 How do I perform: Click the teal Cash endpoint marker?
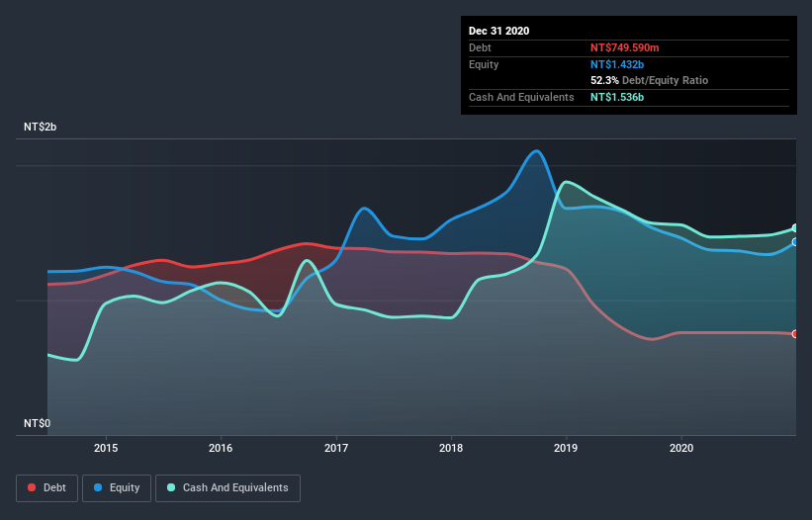795,227
